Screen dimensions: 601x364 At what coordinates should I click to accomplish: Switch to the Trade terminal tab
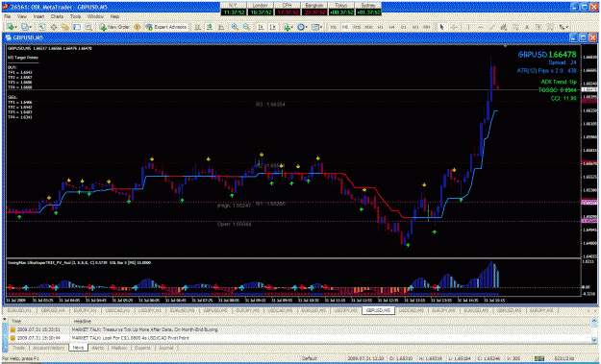[x=19, y=348]
